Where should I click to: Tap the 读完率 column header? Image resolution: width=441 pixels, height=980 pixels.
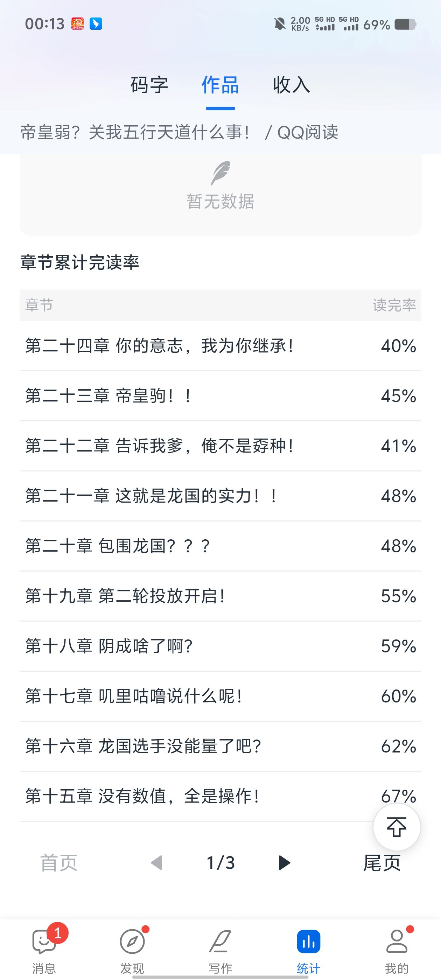pos(394,305)
